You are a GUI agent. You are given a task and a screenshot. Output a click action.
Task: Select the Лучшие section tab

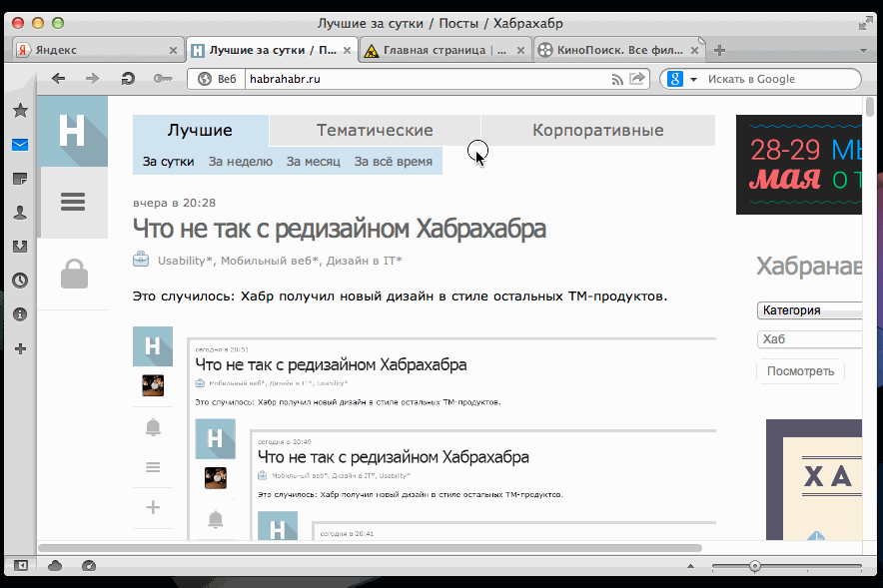coord(200,130)
